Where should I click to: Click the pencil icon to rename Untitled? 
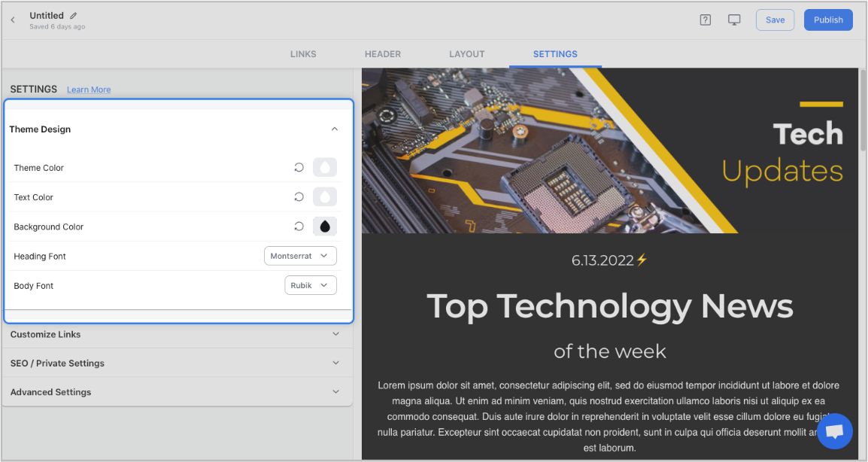73,15
